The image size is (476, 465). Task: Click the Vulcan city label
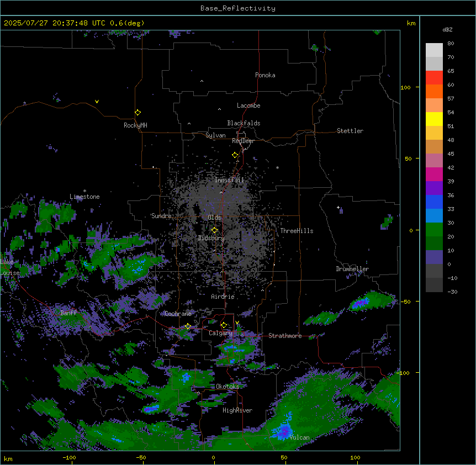coord(300,437)
